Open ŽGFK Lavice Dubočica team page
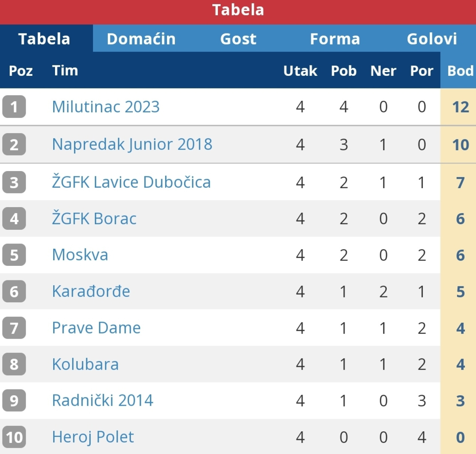 [131, 182]
